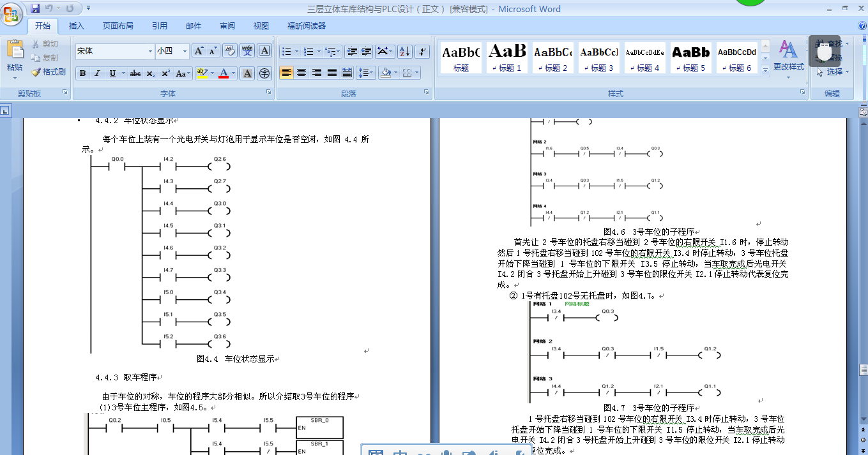This screenshot has width=868, height=455.
Task: Apply character border icon
Action: [264, 51]
